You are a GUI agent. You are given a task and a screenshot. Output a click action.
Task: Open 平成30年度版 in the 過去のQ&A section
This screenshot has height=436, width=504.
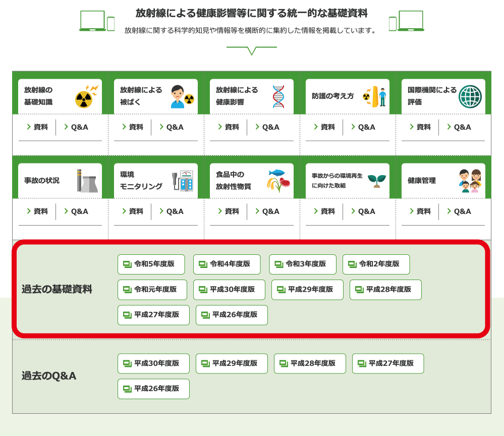point(153,364)
